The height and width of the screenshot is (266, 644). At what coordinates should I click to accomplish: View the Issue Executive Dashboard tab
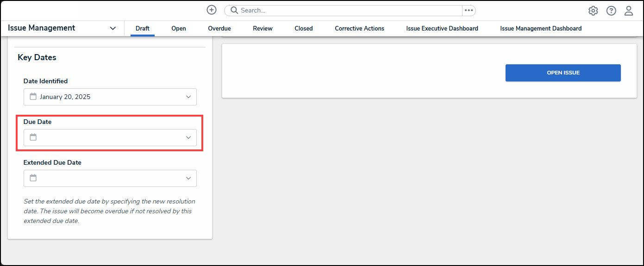[x=442, y=28]
